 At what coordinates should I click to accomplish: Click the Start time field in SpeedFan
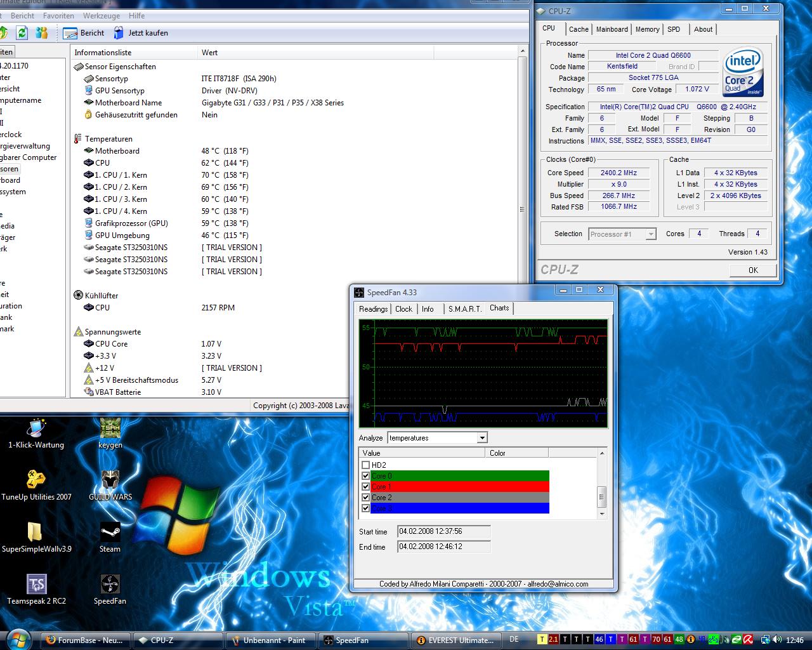pos(444,532)
